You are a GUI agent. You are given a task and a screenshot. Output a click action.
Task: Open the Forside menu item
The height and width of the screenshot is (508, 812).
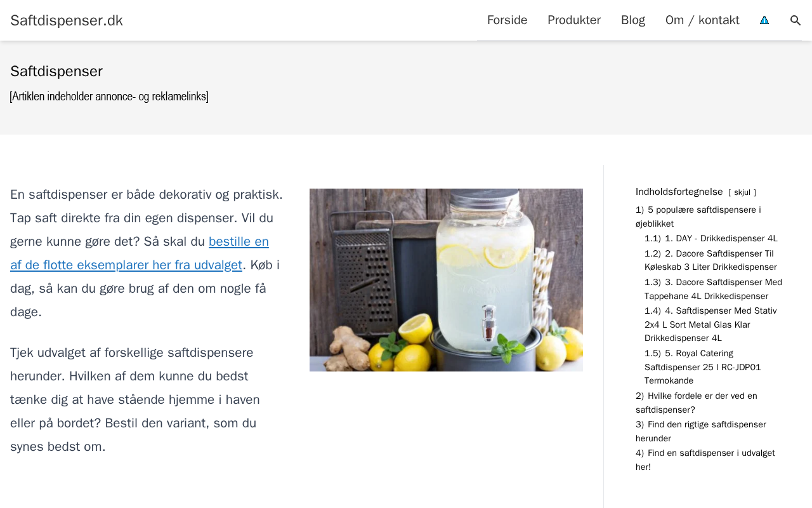point(507,20)
